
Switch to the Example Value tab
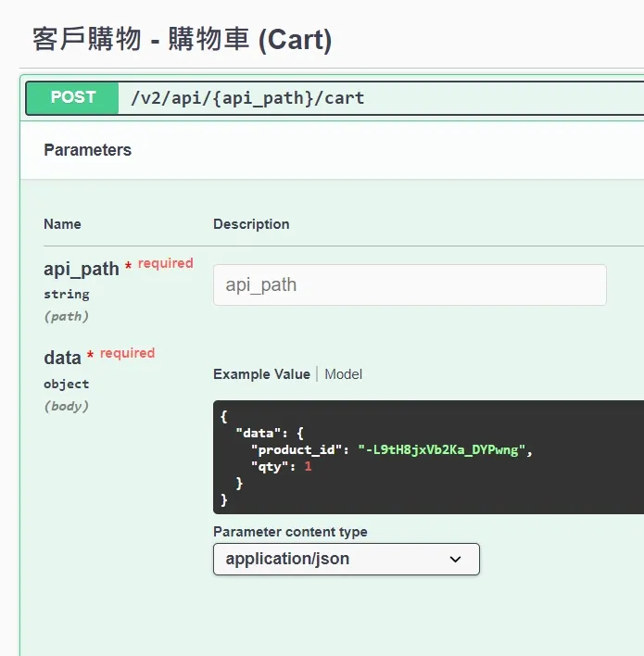click(261, 374)
